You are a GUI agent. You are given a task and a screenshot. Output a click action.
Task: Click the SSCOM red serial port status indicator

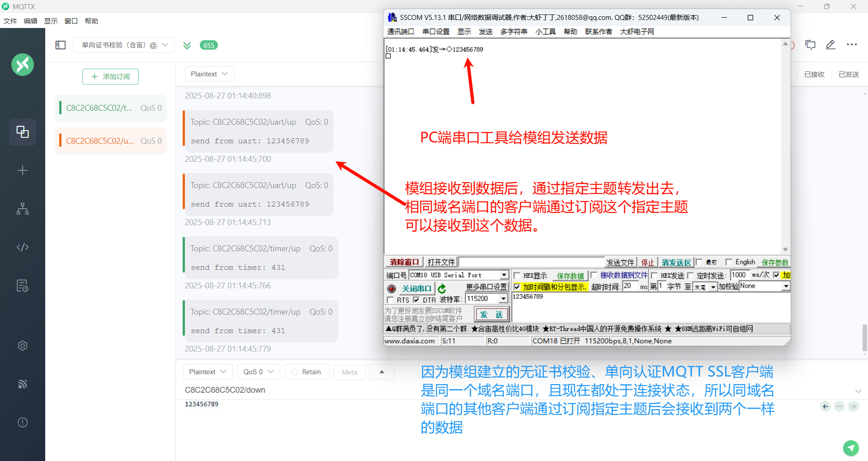tap(392, 288)
